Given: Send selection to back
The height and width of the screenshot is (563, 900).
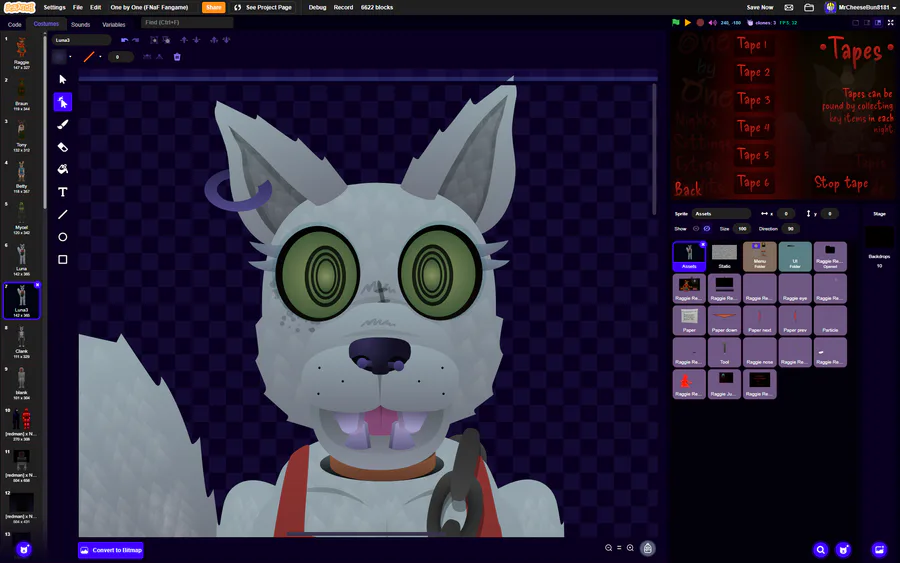Looking at the screenshot, I should [x=226, y=40].
